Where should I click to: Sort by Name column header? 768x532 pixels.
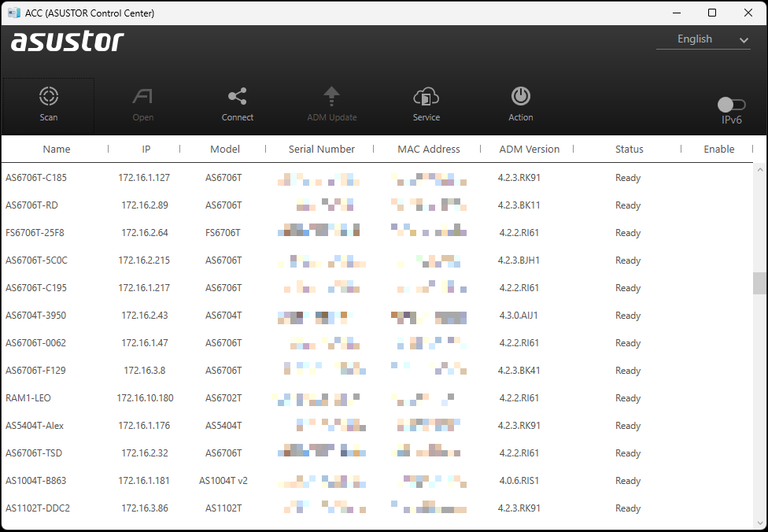(57, 149)
